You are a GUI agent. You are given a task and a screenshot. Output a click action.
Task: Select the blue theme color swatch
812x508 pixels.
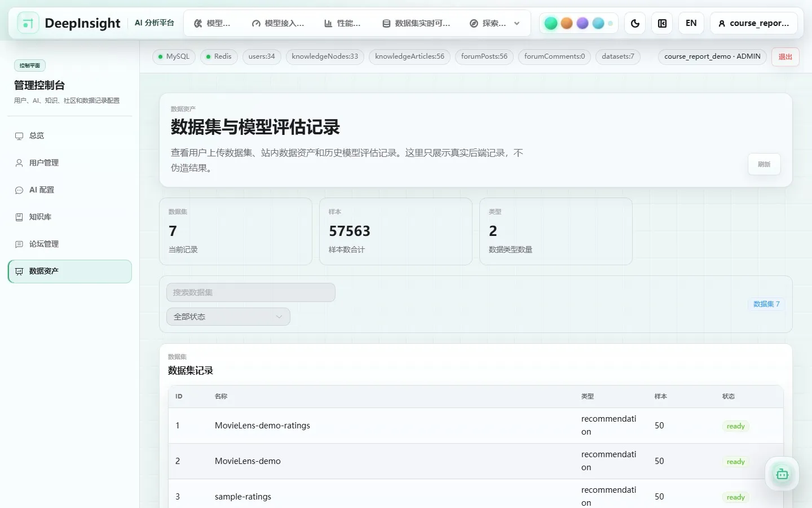click(598, 23)
